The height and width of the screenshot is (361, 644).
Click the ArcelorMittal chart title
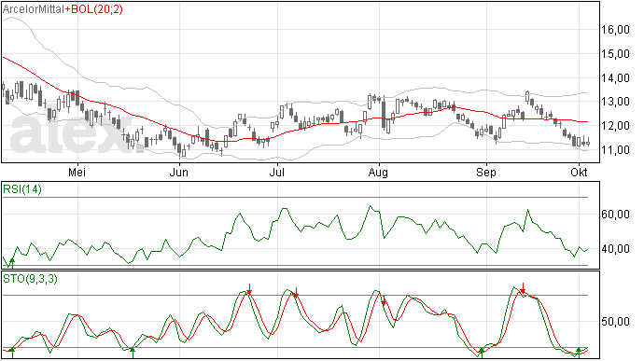(34, 9)
